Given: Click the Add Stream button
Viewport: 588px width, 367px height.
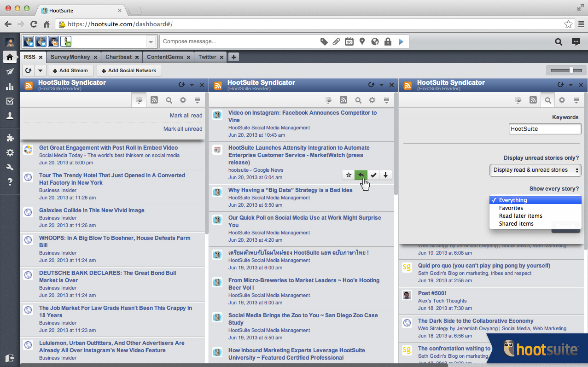Looking at the screenshot, I should (70, 70).
